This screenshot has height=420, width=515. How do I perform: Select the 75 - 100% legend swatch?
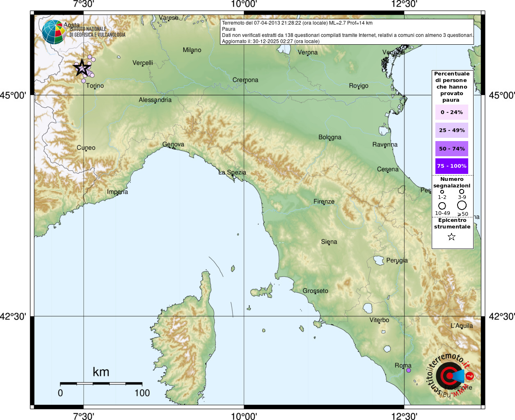click(451, 166)
